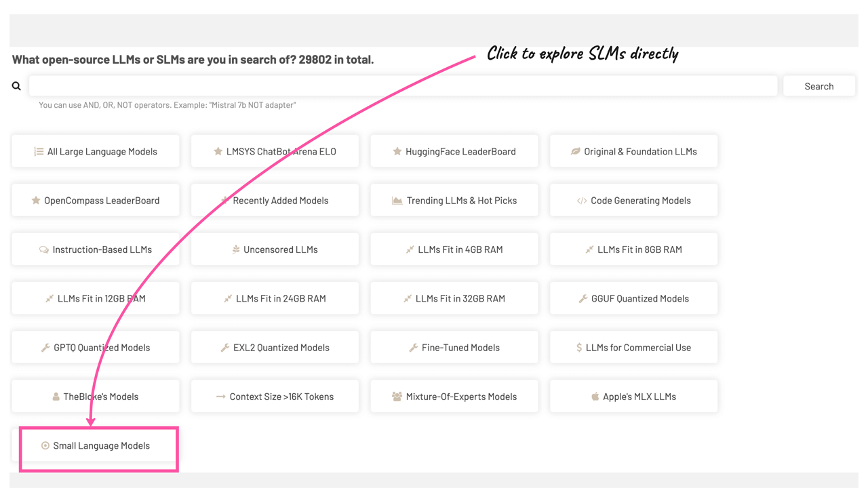Focus the LLM search text field
This screenshot has width=868, height=488.
coord(403,86)
